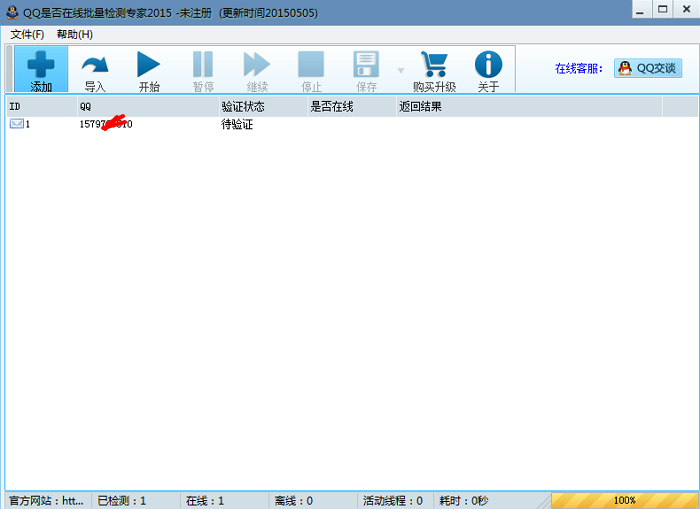Click the 停止 (Stop) square icon
This screenshot has width=700, height=509.
311,64
